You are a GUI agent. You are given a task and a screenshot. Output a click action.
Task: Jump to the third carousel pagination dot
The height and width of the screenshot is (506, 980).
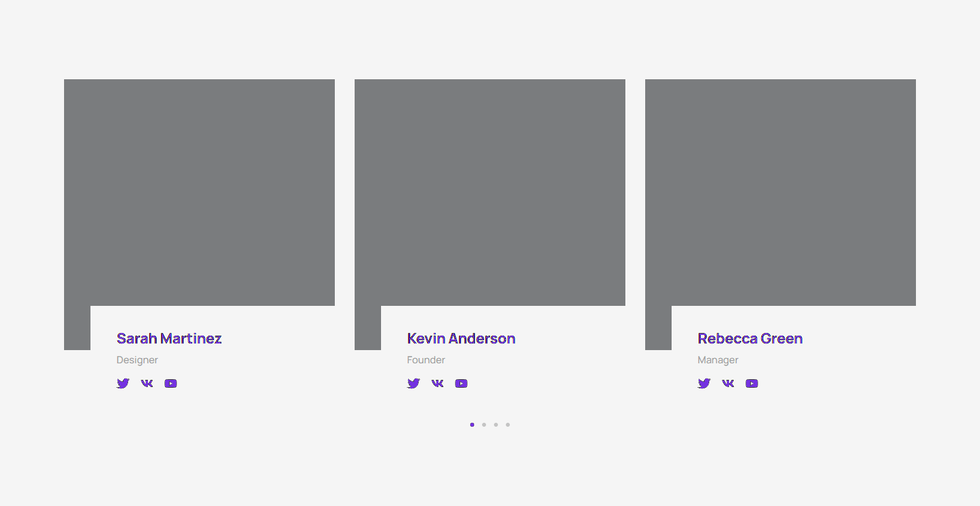(496, 425)
